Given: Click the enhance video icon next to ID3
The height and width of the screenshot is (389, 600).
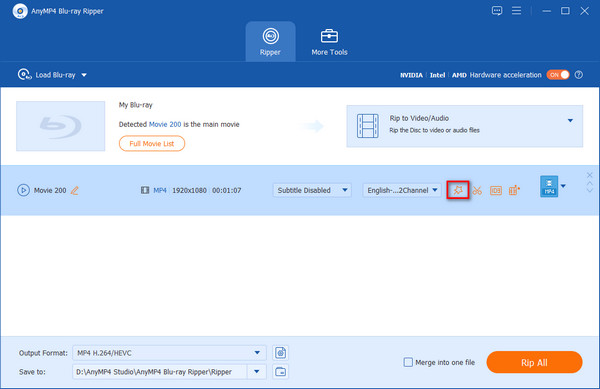Looking at the screenshot, I should (x=514, y=190).
